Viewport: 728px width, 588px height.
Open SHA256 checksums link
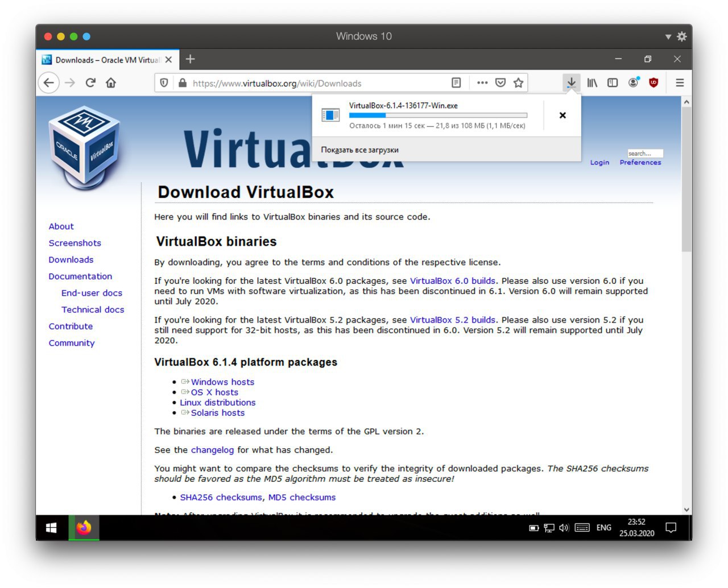point(221,498)
